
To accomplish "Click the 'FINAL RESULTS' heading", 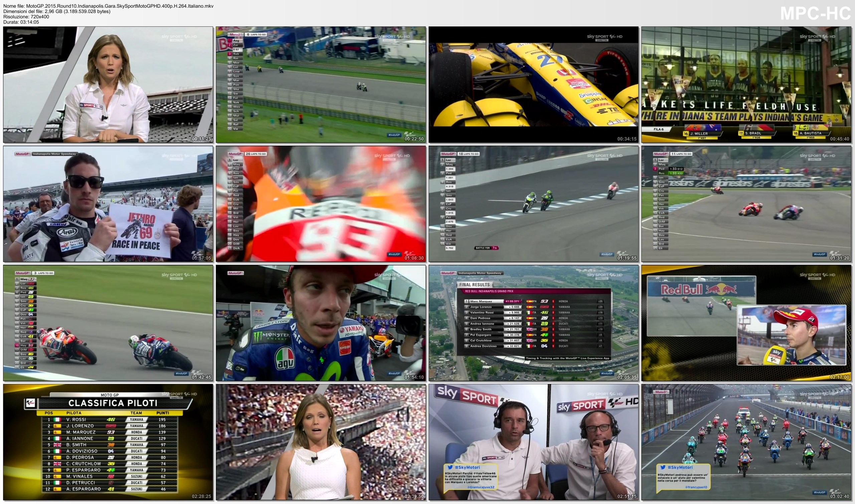I will (x=474, y=285).
